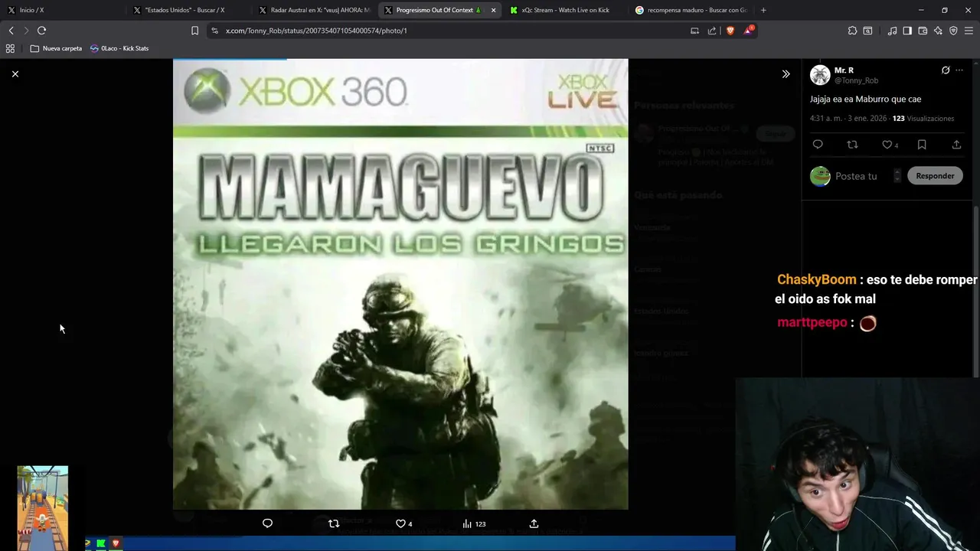Share the post using the icon under the photo
The width and height of the screenshot is (980, 551).
(534, 523)
